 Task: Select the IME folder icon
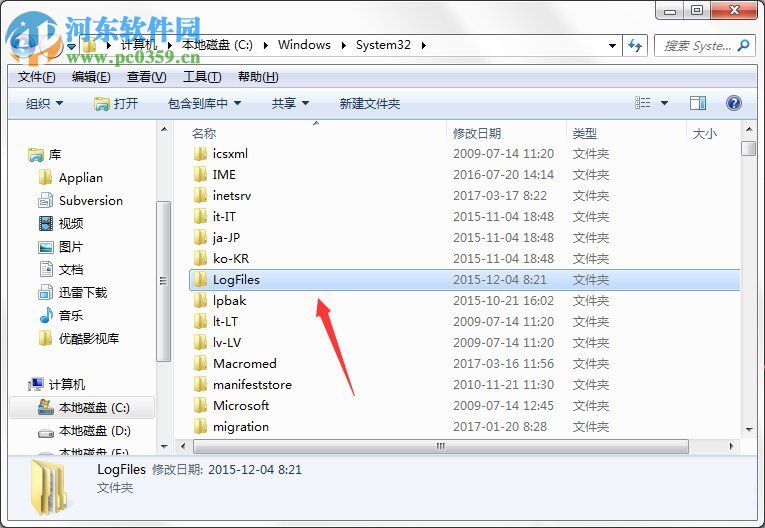point(200,175)
